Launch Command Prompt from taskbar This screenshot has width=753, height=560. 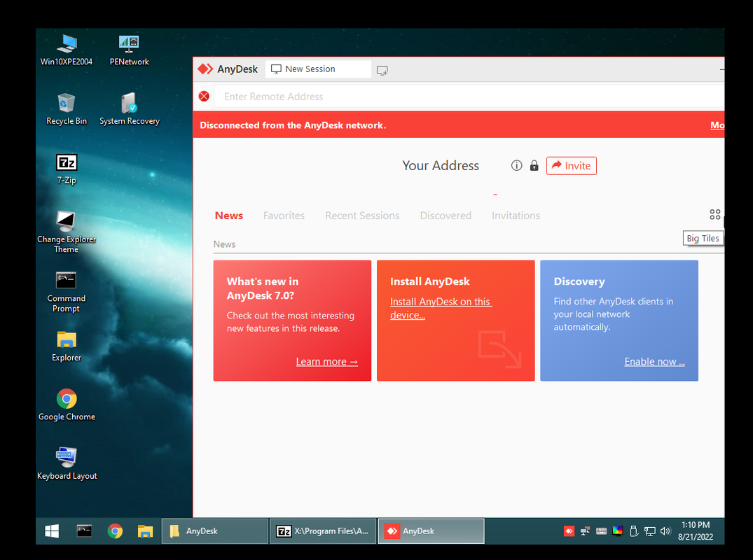(84, 531)
